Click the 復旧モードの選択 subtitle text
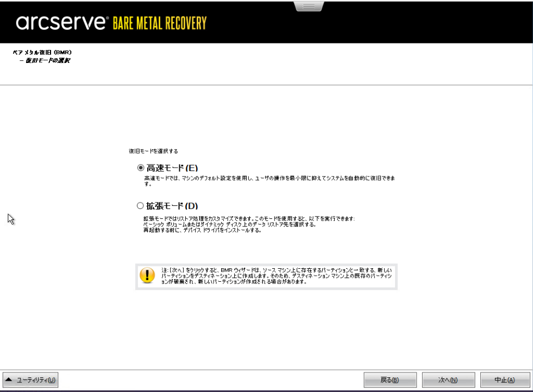This screenshot has width=533, height=392. [48, 60]
